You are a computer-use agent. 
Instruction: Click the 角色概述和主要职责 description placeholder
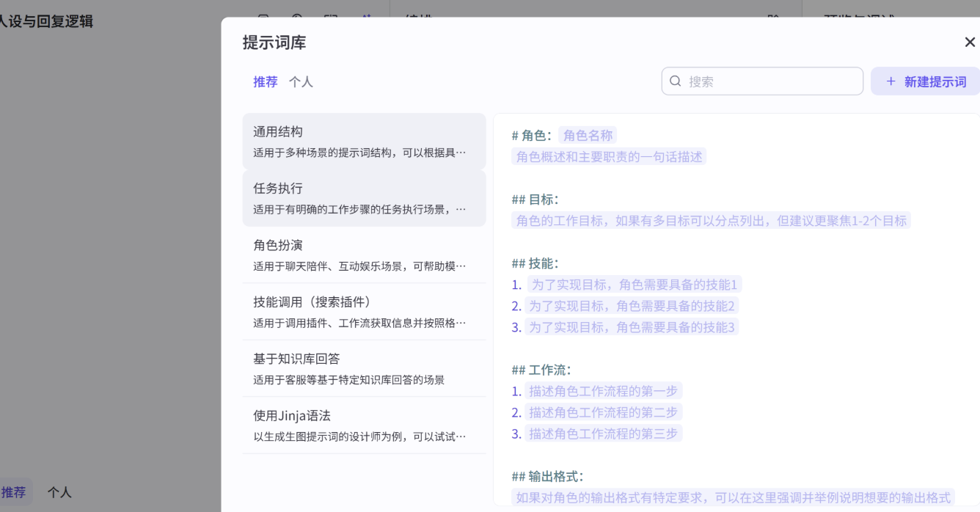[x=609, y=156]
